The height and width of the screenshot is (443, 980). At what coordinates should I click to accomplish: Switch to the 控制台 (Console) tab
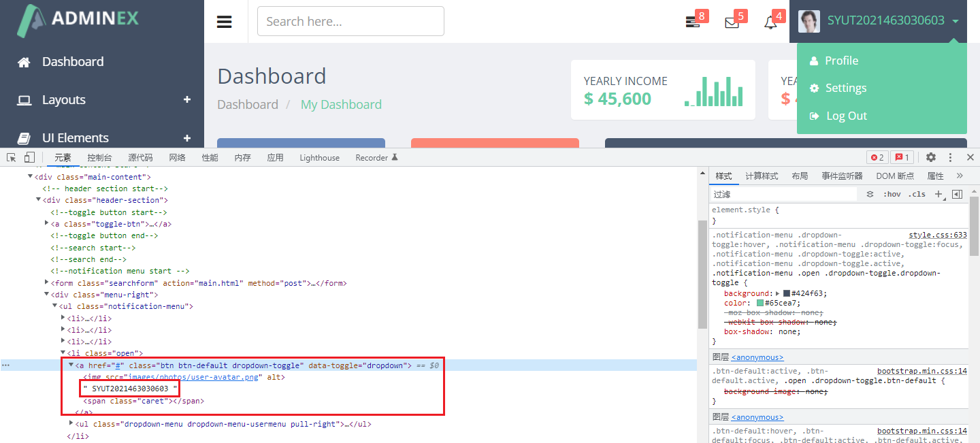99,157
